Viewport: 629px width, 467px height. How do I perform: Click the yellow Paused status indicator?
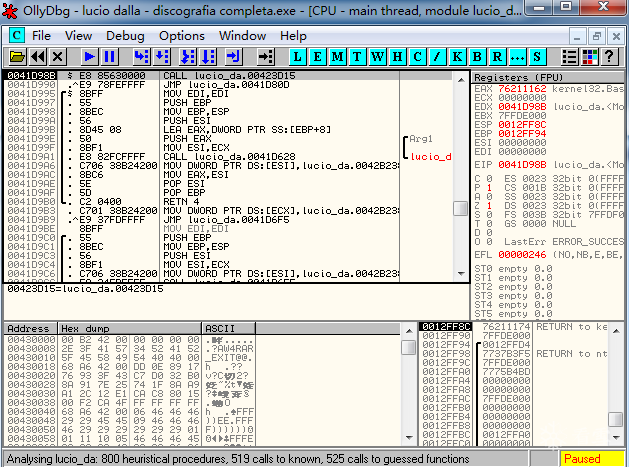[x=592, y=458]
